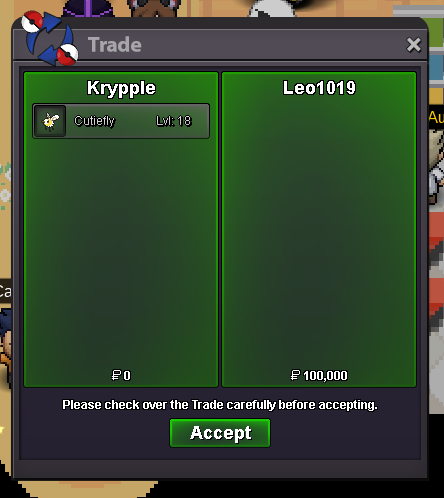Click the empty area of Krypple's panel below Cutiefly
The width and height of the screenshot is (444, 498).
click(x=121, y=253)
